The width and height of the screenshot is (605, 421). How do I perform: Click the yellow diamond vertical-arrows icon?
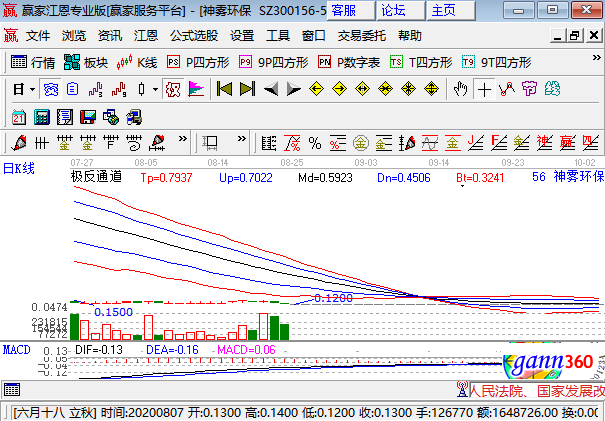click(x=431, y=89)
